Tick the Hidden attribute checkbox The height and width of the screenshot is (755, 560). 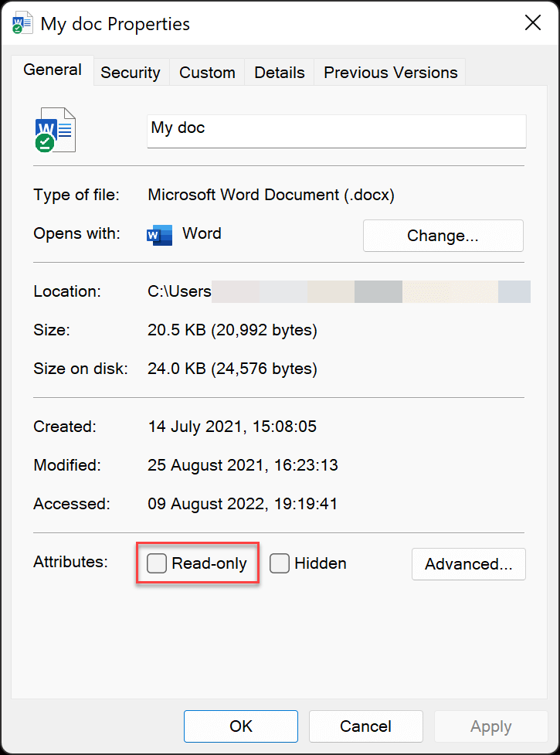click(x=279, y=563)
